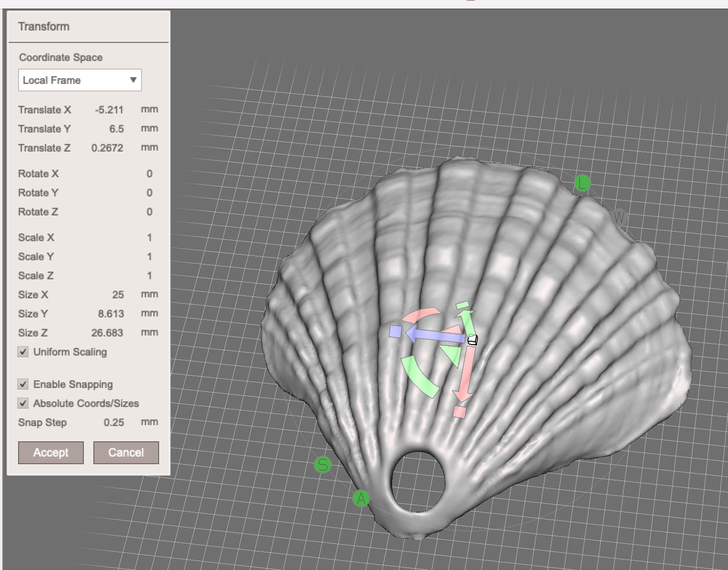Click the green L pivot marker
The height and width of the screenshot is (570, 728).
[x=582, y=183]
